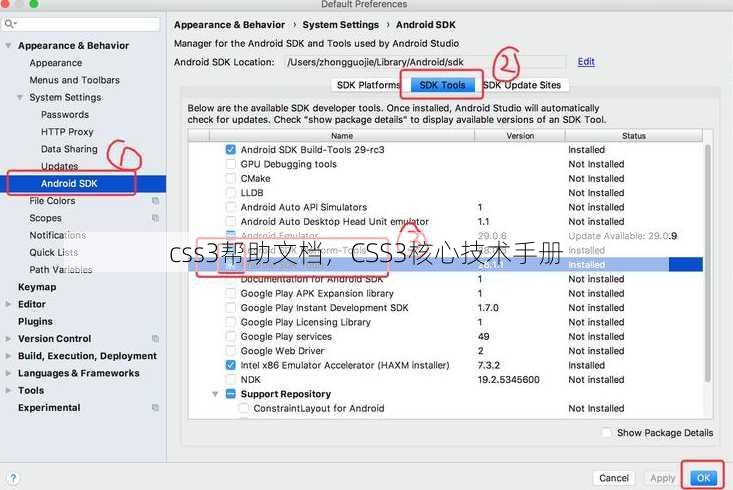Open the Appearance settings page
Viewport: 733px width, 490px height.
tap(56, 63)
